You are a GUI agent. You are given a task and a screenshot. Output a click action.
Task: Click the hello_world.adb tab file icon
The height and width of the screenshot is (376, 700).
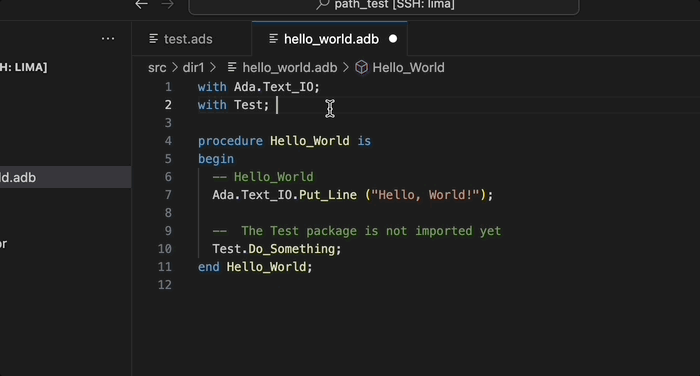click(x=274, y=39)
